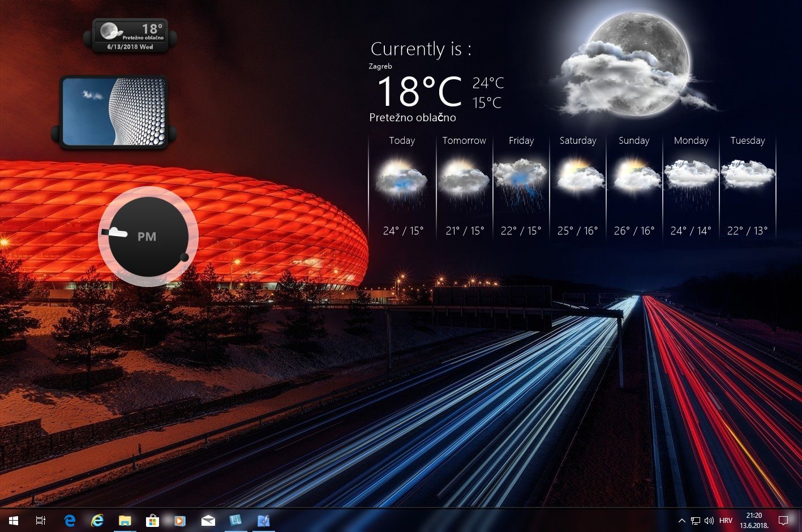The width and height of the screenshot is (802, 532).
Task: Open the volume control in the tray
Action: (x=709, y=521)
